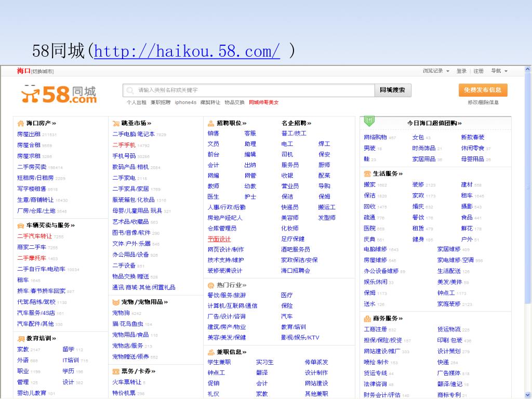Click the 特价机票 link

(124, 393)
